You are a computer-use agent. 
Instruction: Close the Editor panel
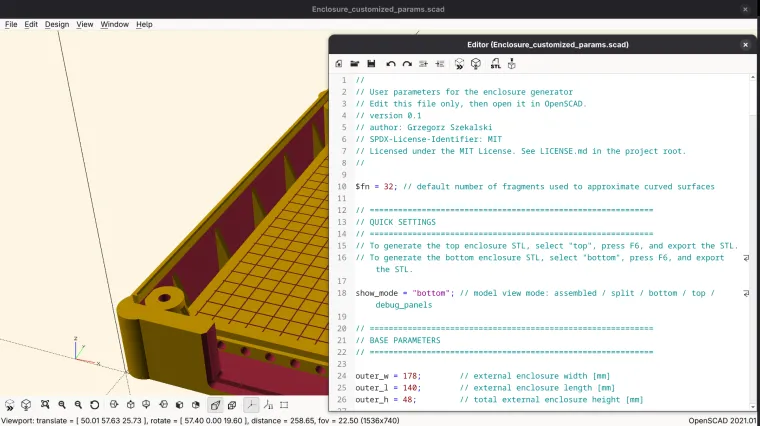point(745,45)
